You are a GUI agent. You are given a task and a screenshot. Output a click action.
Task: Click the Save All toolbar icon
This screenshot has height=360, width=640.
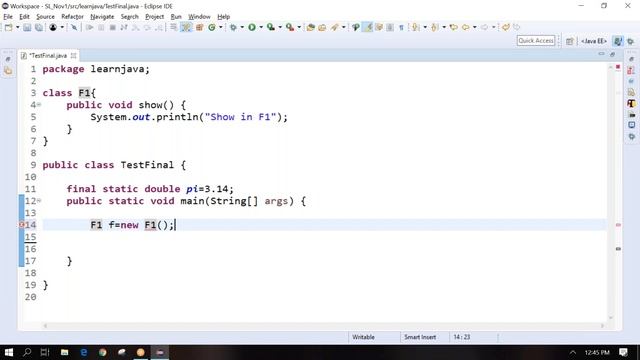tap(39, 27)
